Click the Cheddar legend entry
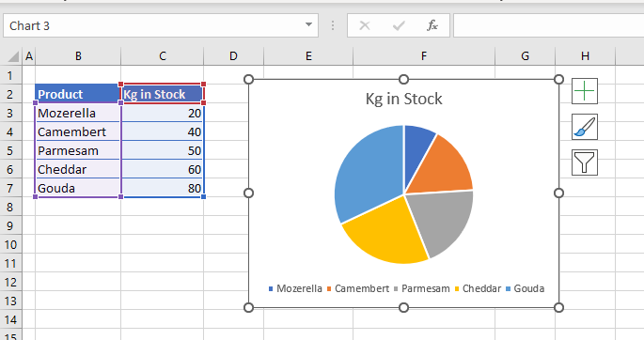The width and height of the screenshot is (644, 340). [479, 288]
